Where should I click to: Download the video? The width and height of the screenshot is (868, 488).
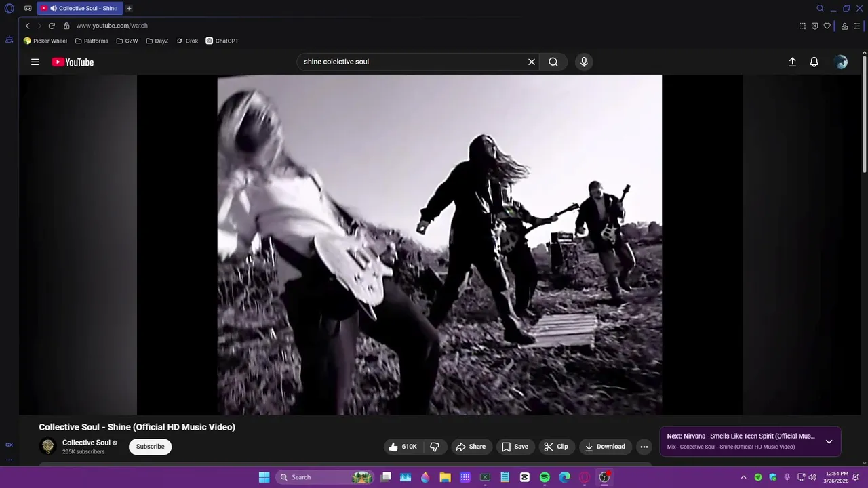605,447
